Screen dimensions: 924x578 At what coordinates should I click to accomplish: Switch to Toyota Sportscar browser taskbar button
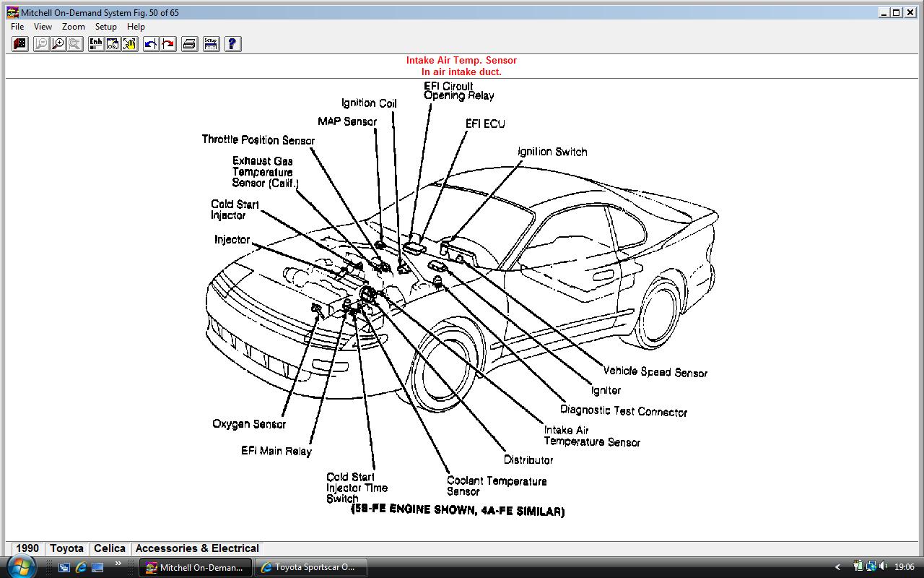[310, 567]
